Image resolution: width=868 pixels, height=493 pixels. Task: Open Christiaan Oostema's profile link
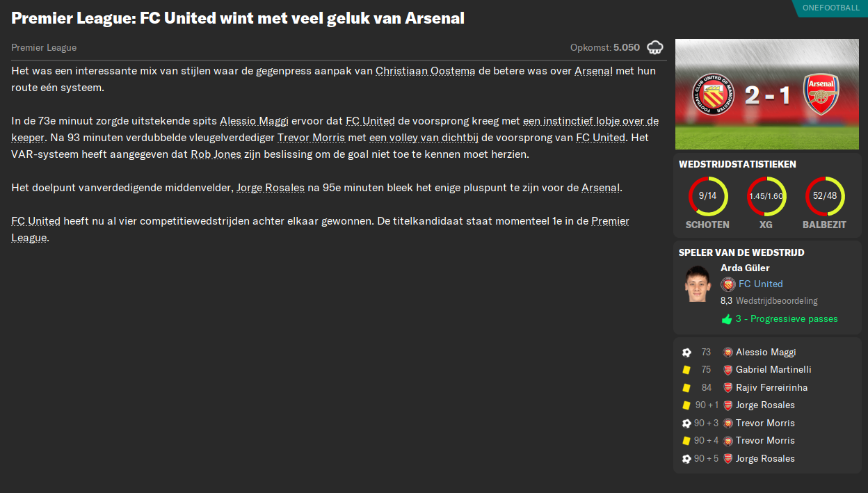[425, 71]
